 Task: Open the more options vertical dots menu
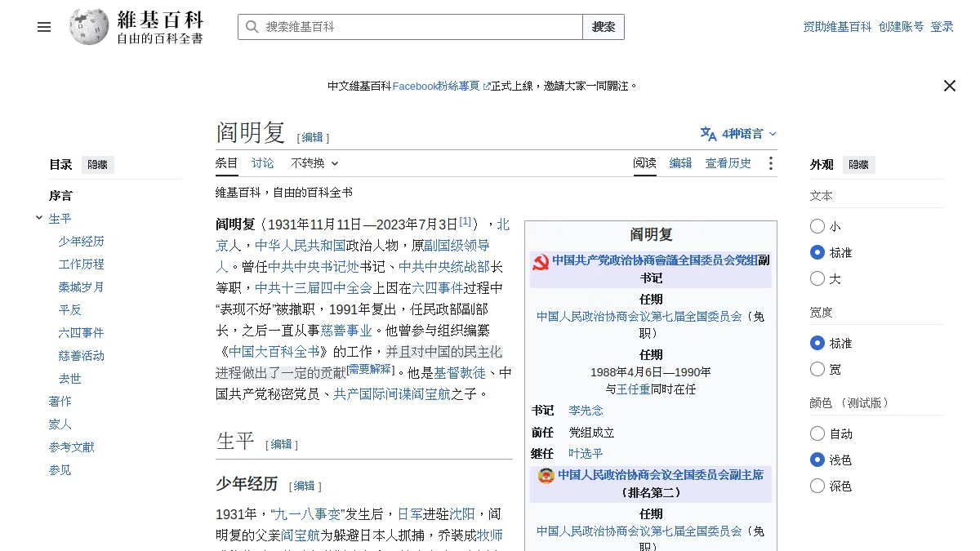(770, 163)
